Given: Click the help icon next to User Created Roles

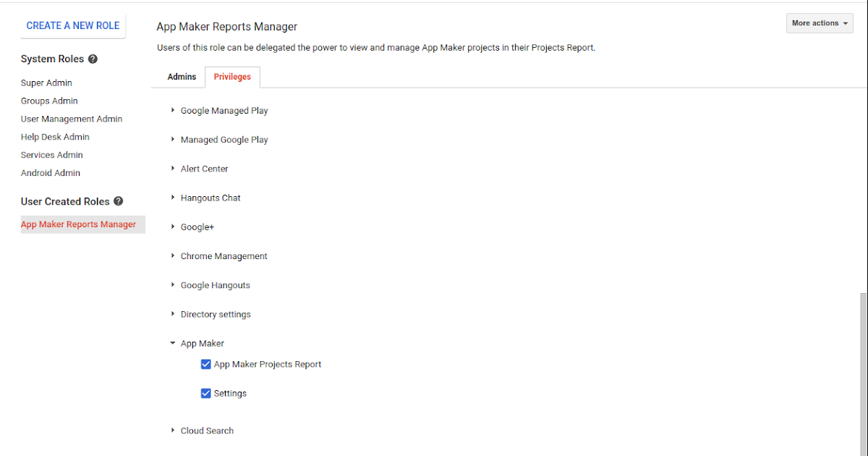Looking at the screenshot, I should [118, 201].
